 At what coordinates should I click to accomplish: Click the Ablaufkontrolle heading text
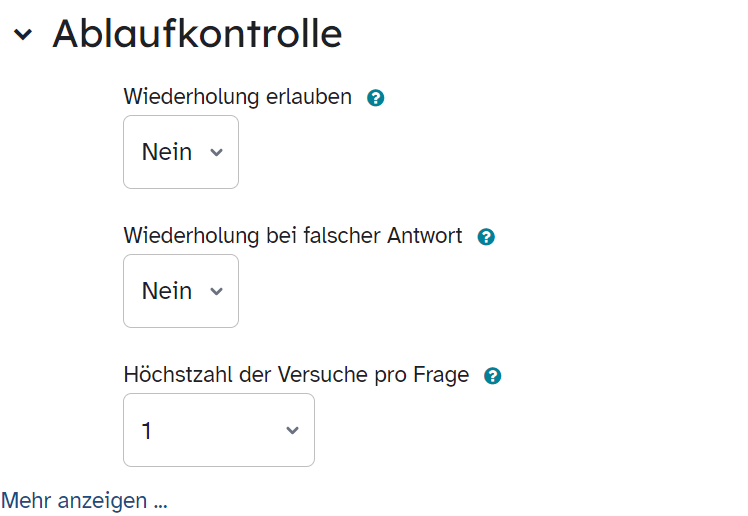pos(197,34)
